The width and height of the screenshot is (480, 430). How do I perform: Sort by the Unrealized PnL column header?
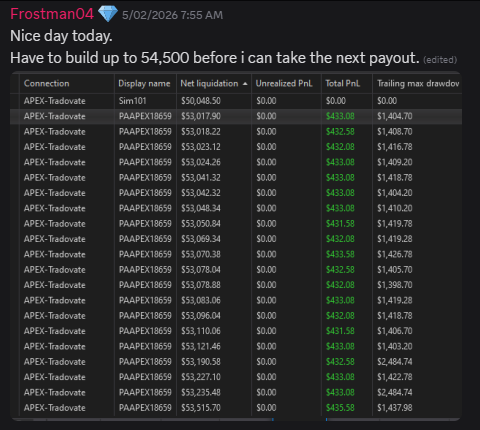(284, 83)
